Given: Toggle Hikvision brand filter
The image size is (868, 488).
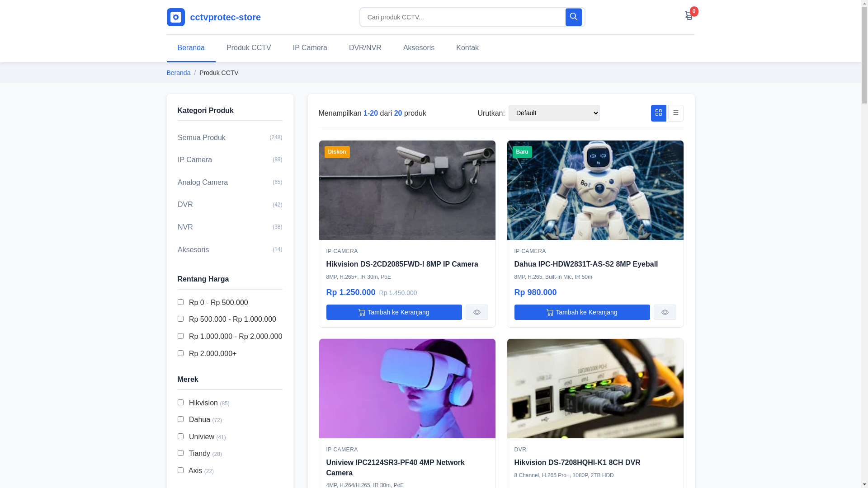Looking at the screenshot, I should [x=180, y=403].
